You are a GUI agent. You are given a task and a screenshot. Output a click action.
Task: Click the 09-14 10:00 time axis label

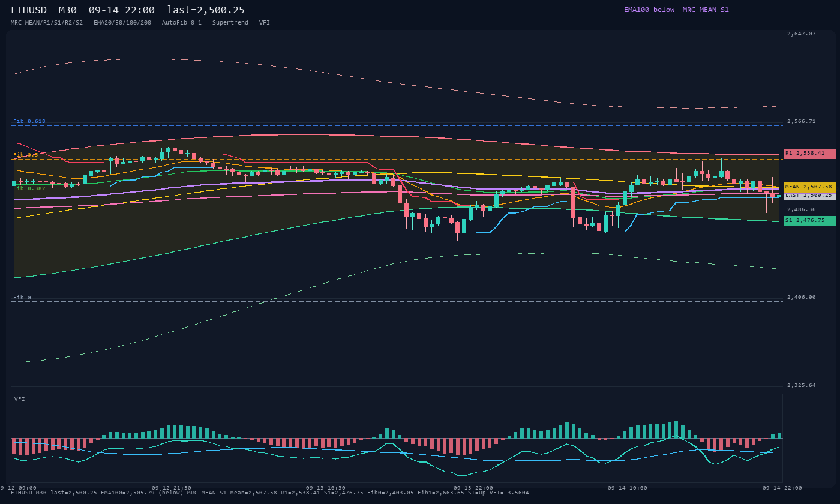(x=628, y=488)
